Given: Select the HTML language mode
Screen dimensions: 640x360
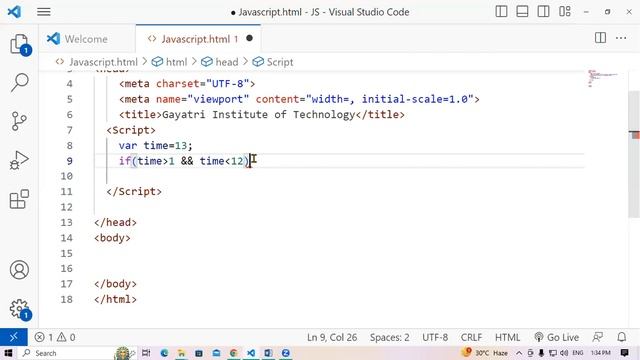Looking at the screenshot, I should point(507,337).
